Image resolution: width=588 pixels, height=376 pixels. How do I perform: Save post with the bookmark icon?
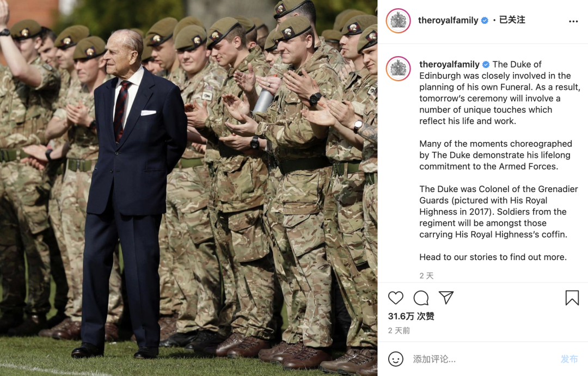click(572, 298)
